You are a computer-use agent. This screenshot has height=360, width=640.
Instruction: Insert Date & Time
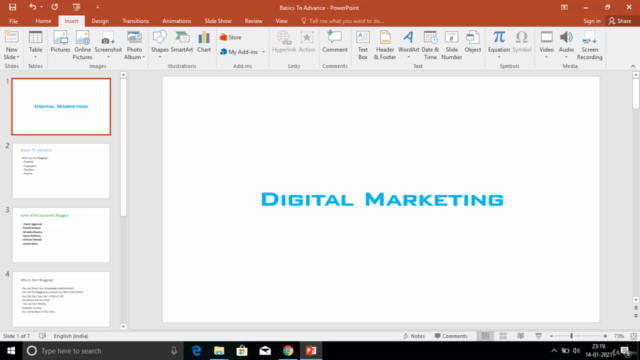point(430,45)
